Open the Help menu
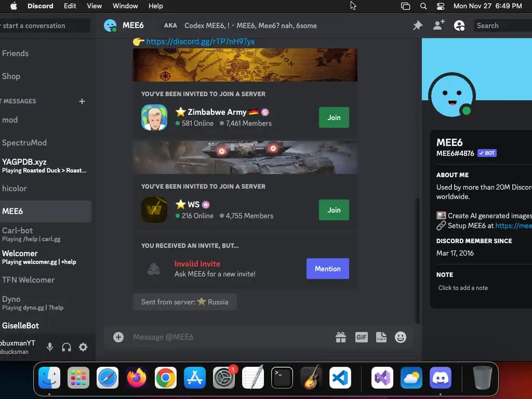Image resolution: width=532 pixels, height=399 pixels. point(156,6)
